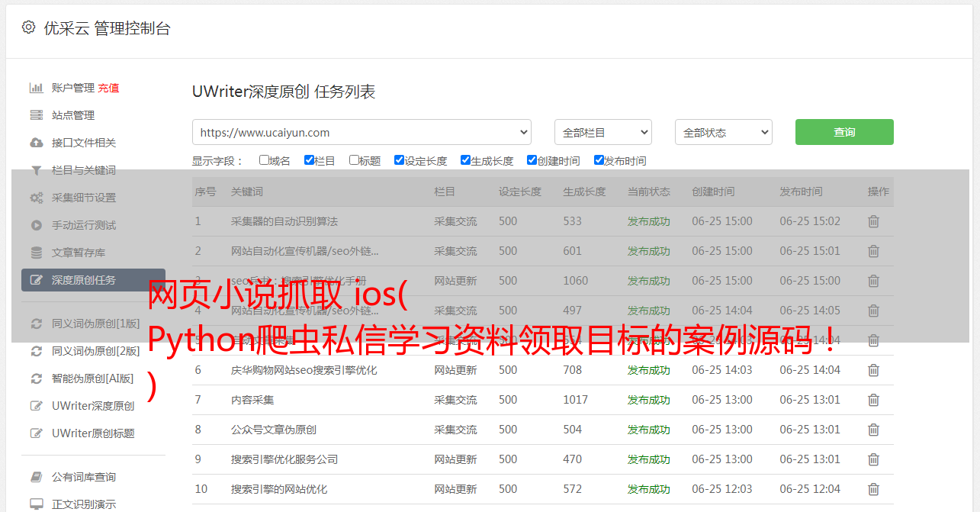Toggle the 发布时间 field checkbox
Screen dimensions: 980x512
coord(599,160)
